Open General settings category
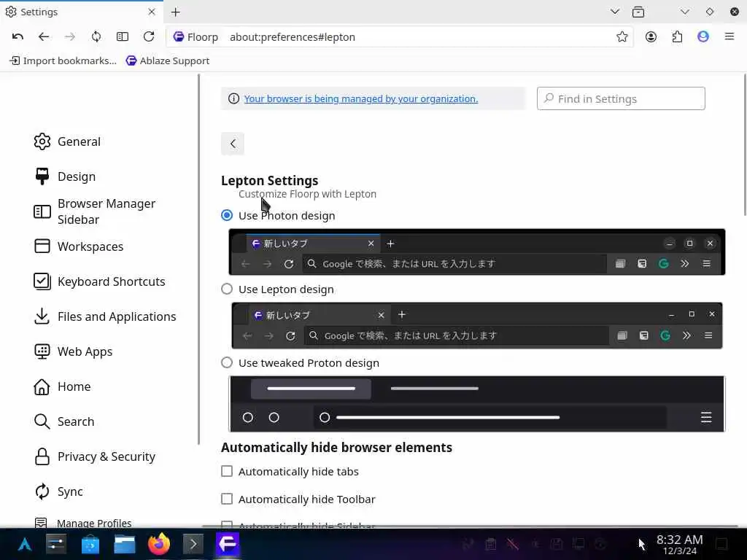 point(67,141)
